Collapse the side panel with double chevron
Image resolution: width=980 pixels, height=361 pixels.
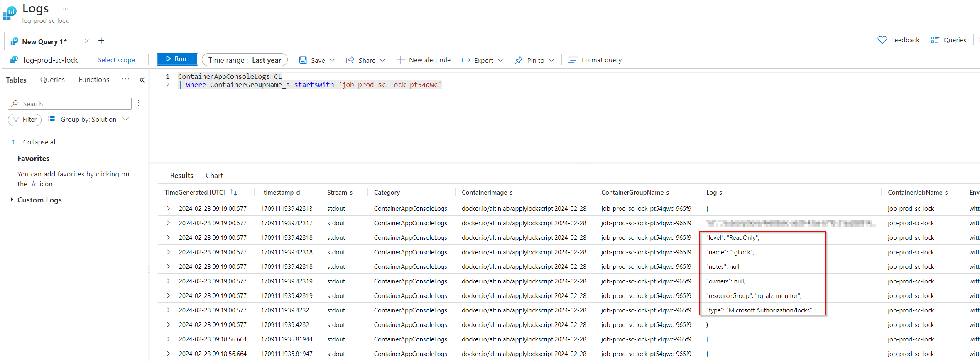pyautogui.click(x=142, y=80)
